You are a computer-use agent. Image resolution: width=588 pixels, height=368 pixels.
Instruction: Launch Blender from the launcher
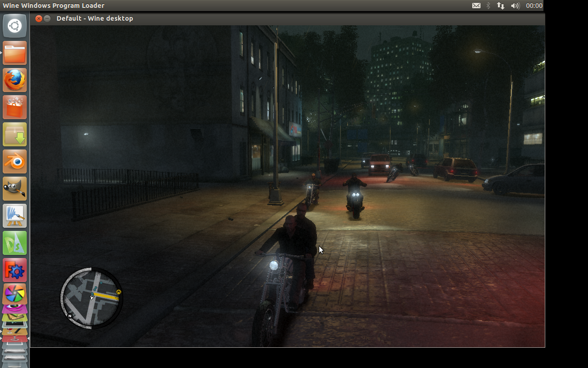15,161
